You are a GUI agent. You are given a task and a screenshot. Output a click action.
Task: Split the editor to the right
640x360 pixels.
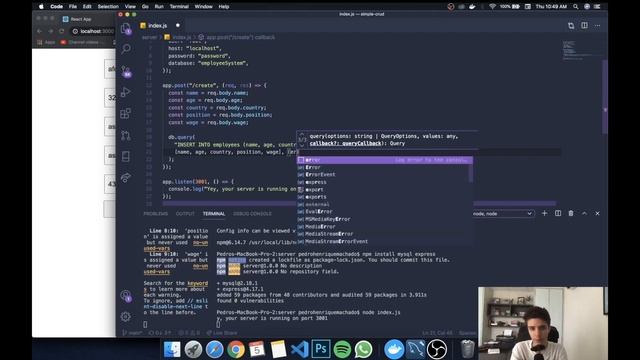584,25
